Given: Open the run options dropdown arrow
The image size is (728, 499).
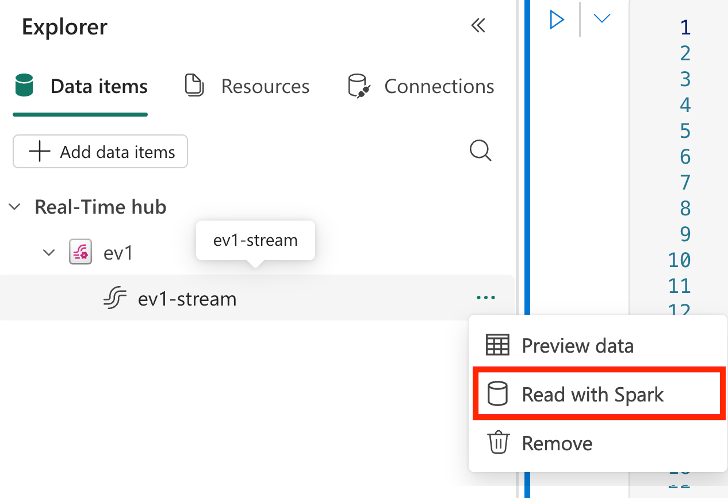Looking at the screenshot, I should [601, 19].
